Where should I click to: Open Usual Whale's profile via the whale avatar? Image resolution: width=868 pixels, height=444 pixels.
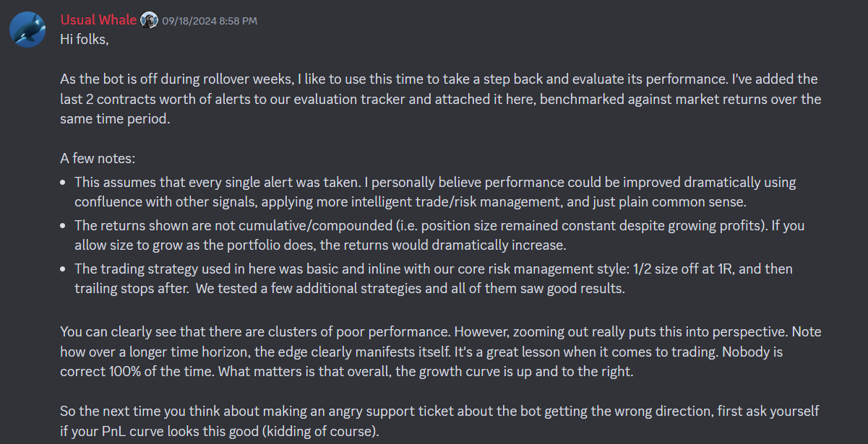coord(27,30)
